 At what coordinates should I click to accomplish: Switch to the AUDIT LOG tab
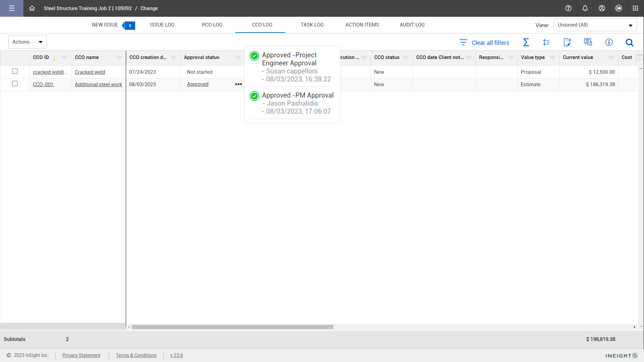point(412,25)
